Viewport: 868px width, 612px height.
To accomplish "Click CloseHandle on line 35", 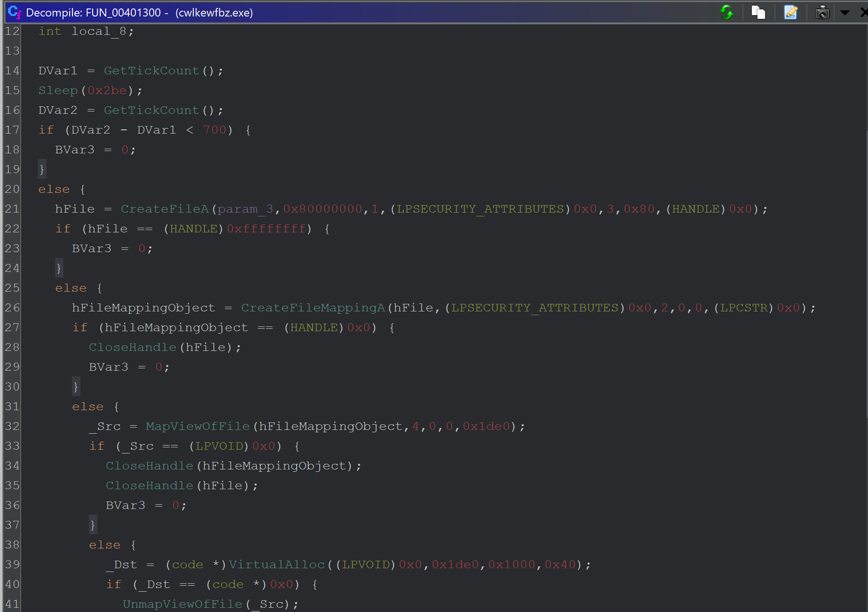I will click(150, 485).
